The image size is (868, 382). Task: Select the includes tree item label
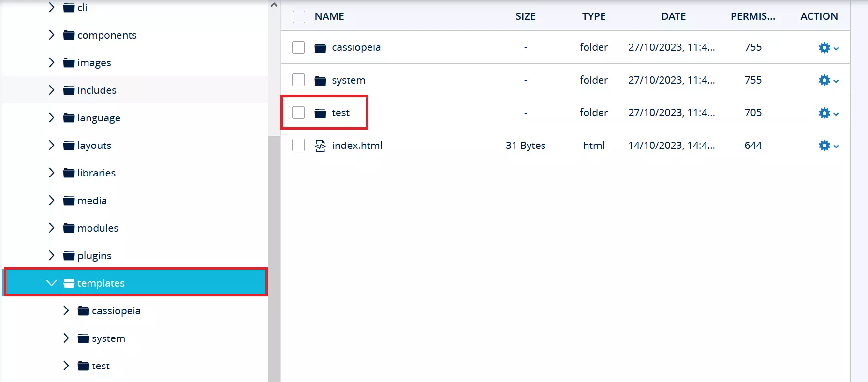coord(97,90)
